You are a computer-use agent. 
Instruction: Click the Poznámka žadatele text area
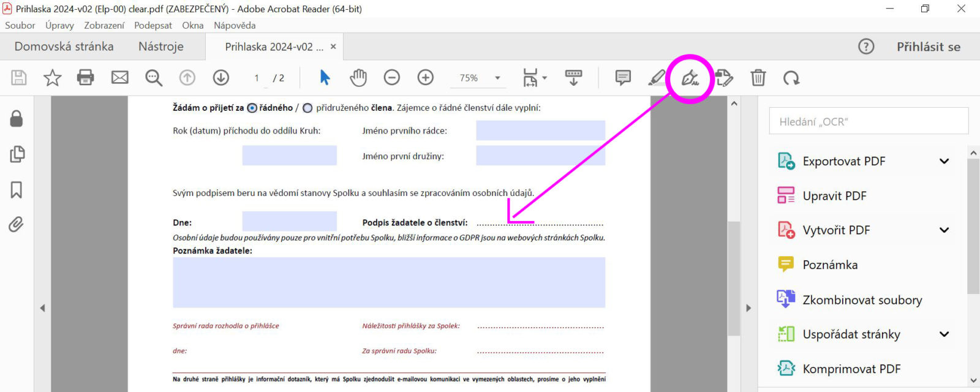[x=389, y=282]
